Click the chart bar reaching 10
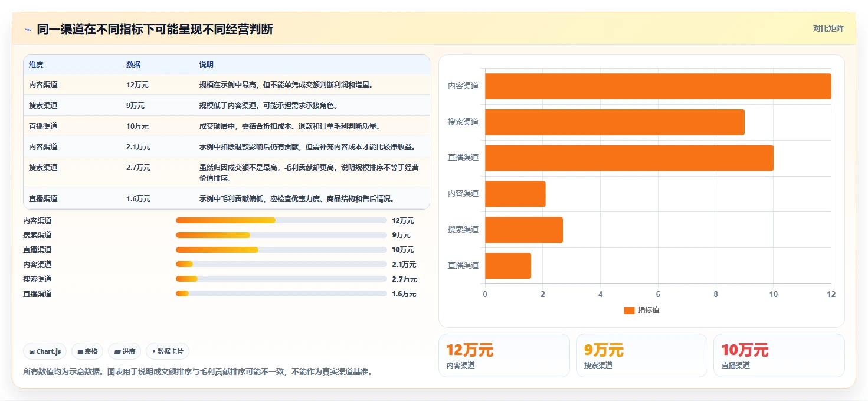The width and height of the screenshot is (868, 401). pos(629,158)
